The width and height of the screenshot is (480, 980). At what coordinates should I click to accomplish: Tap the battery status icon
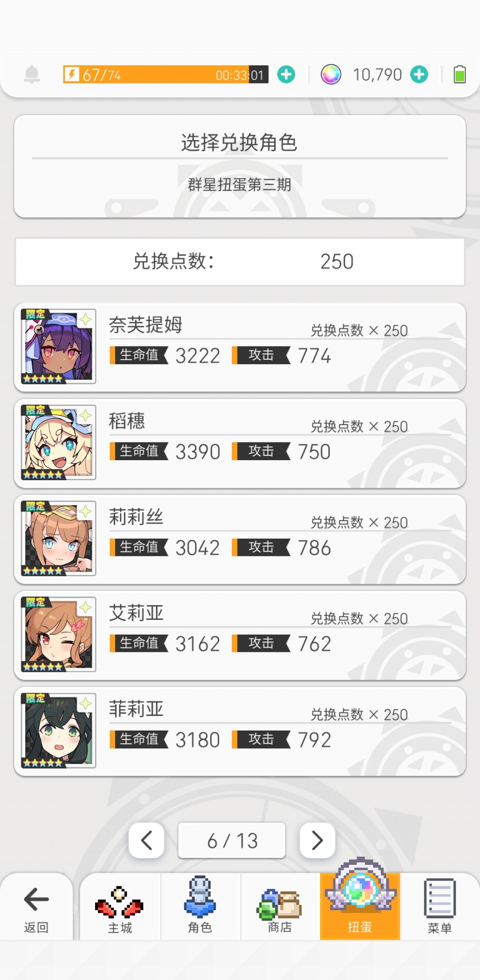pyautogui.click(x=460, y=75)
